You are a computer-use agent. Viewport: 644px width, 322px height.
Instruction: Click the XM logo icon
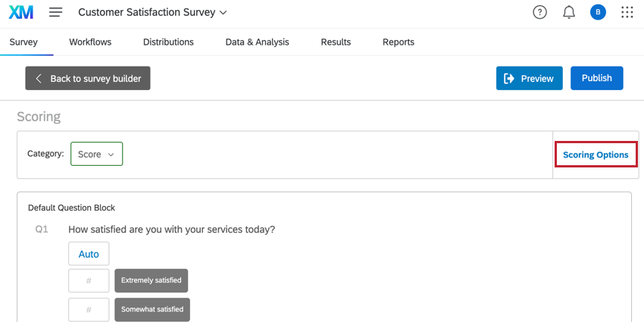coord(20,13)
